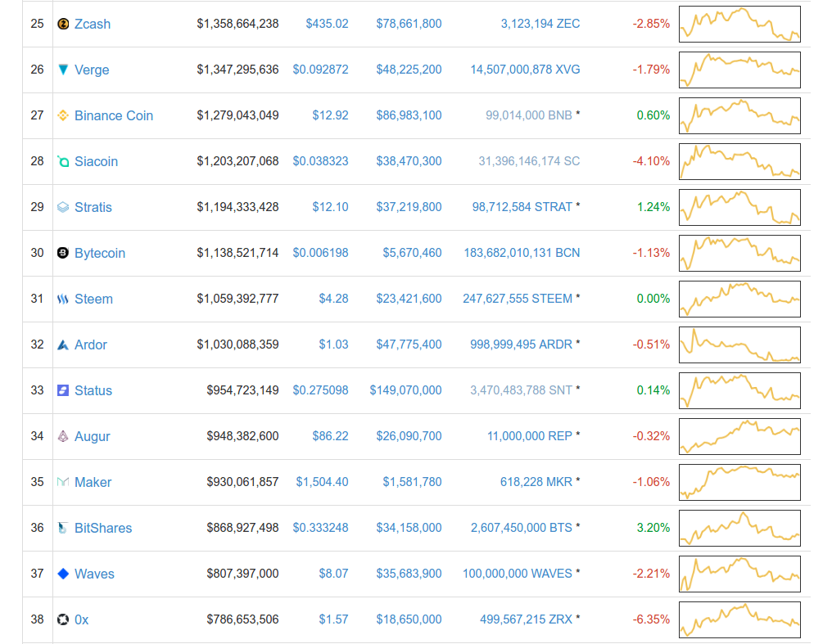The width and height of the screenshot is (832, 644).
Task: Click Siacoin -4.10% change value
Action: (x=651, y=161)
